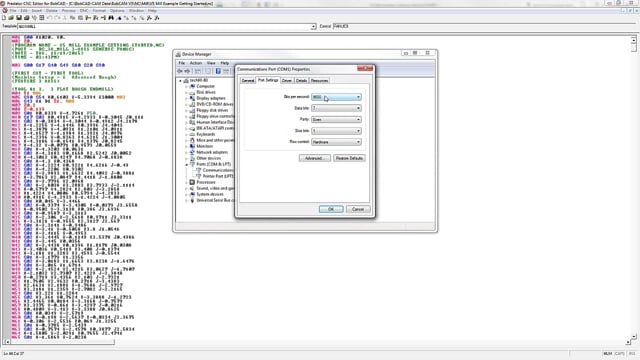Click the Redo arrow in editor toolbar
Image resolution: width=640 pixels, height=360 pixels.
(57, 18)
